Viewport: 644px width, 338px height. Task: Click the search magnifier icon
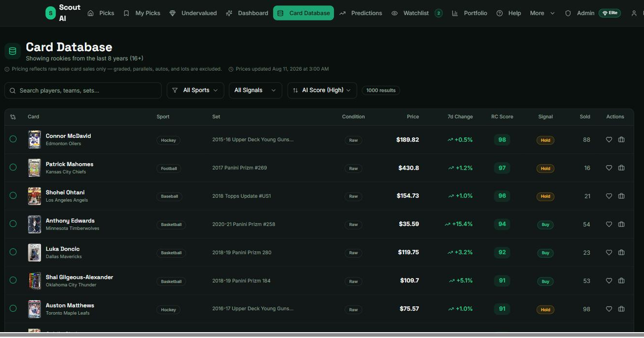(x=13, y=91)
